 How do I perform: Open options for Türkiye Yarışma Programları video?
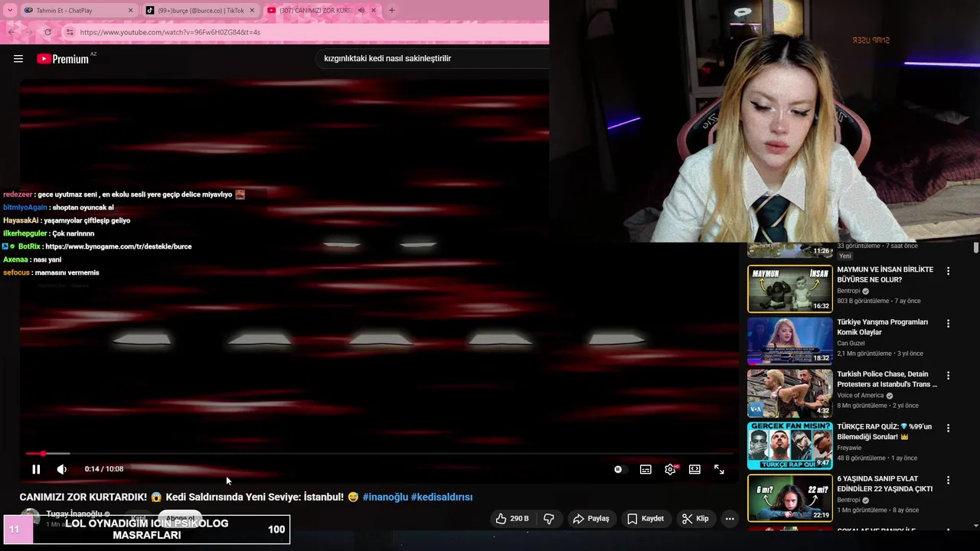[948, 323]
